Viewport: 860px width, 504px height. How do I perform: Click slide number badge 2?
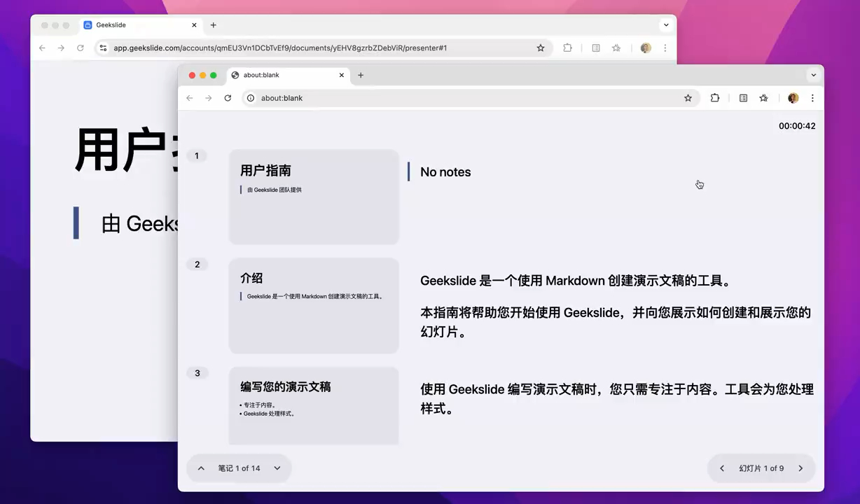[x=197, y=264]
